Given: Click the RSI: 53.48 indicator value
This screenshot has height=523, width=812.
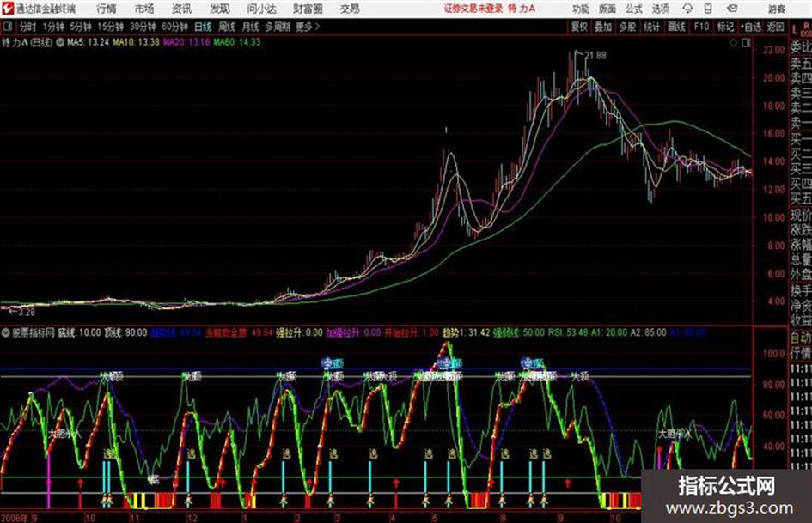Looking at the screenshot, I should [x=568, y=332].
